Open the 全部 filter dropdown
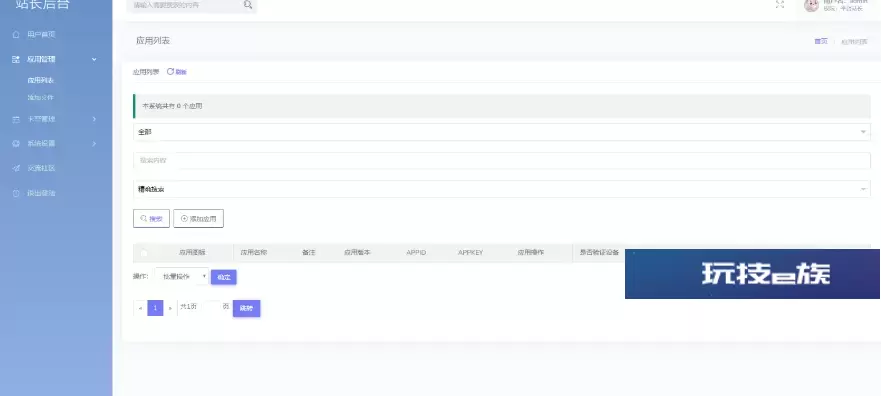Viewport: 881px width, 396px height. point(502,132)
